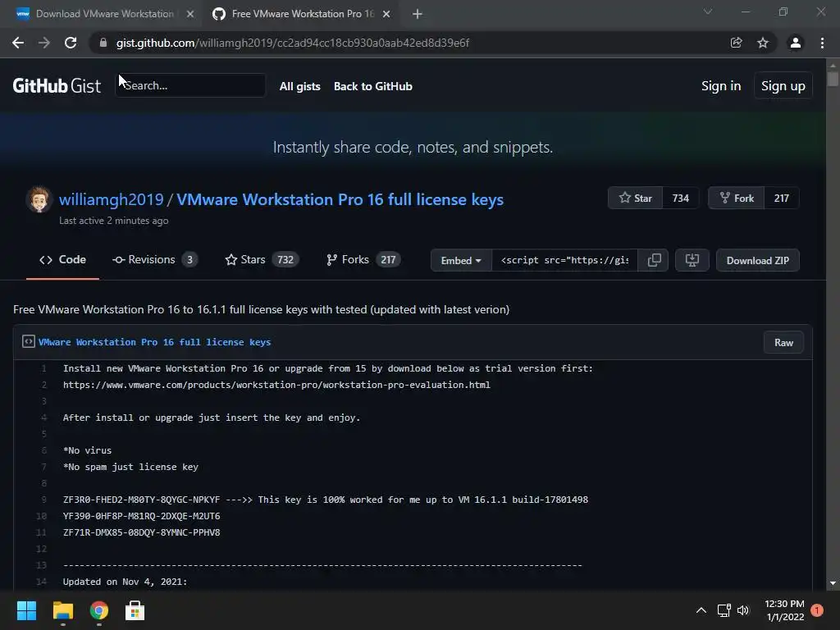Screen dimensions: 840x630
Task: Open a new browser tab
Action: [418, 14]
